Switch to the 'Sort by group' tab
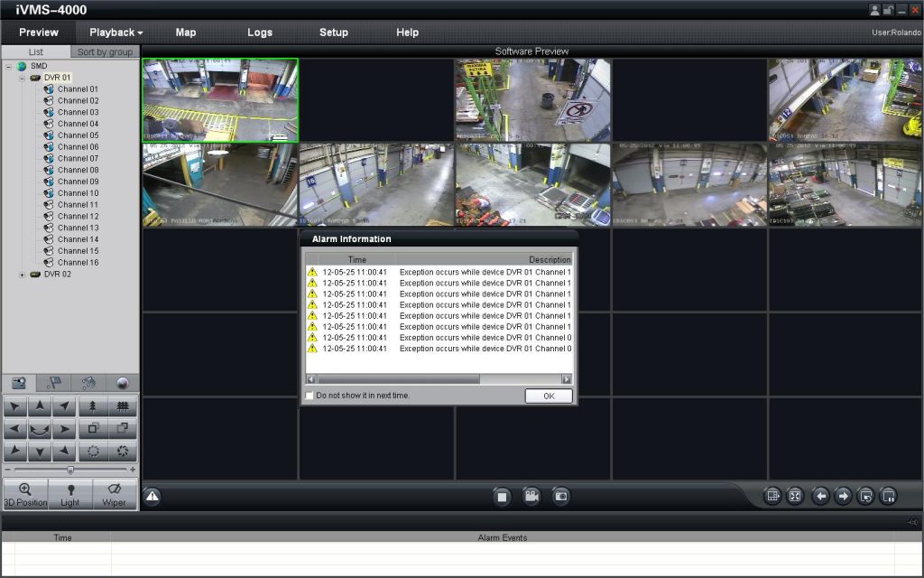The image size is (924, 578). (x=106, y=51)
